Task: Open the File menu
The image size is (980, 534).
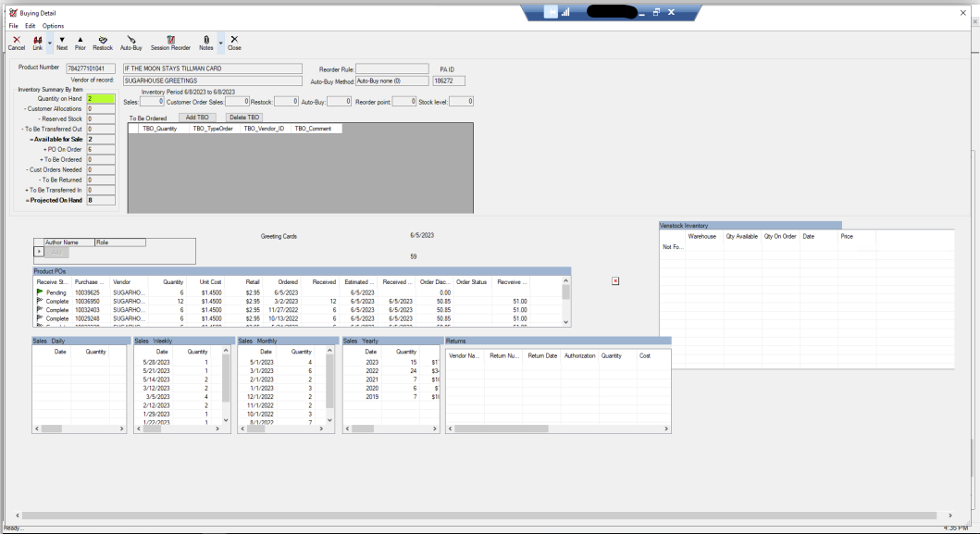Action: [x=14, y=26]
